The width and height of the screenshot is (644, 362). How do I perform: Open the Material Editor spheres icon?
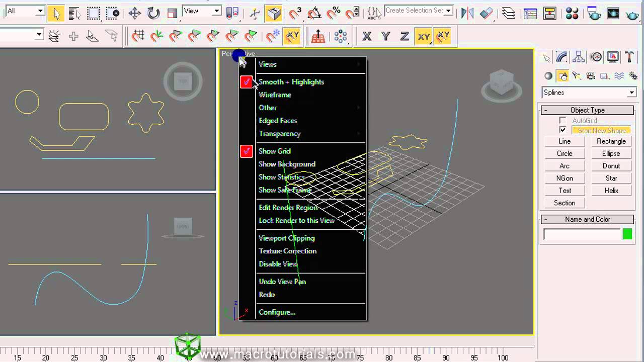tap(572, 14)
